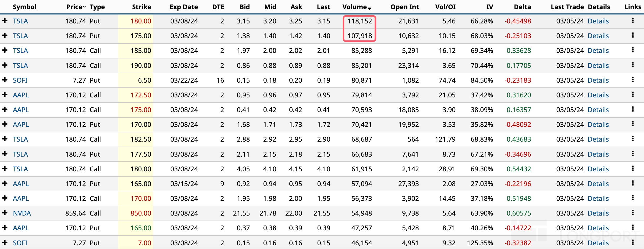Sort by the Strike column header
644x249 pixels.
141,7
